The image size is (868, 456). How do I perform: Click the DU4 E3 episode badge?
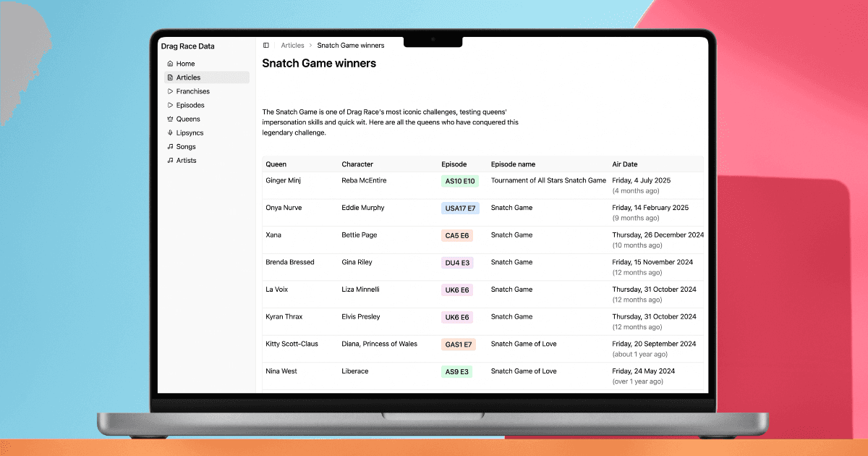coord(457,263)
